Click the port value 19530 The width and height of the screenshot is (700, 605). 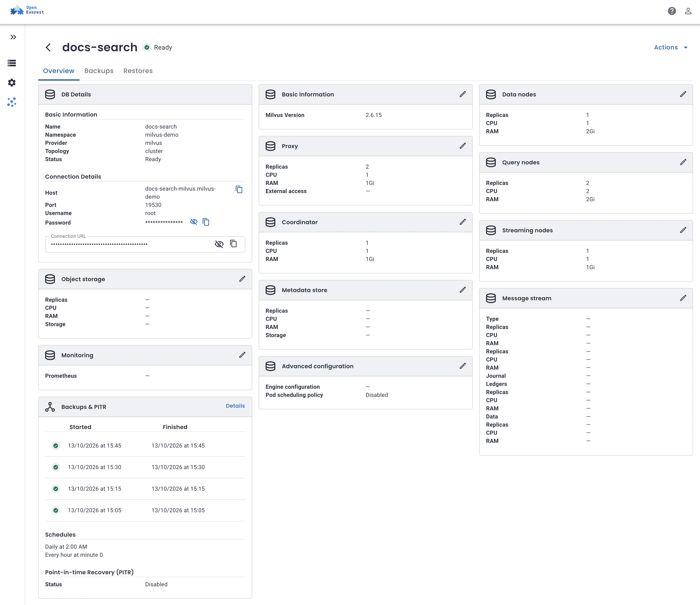pyautogui.click(x=153, y=205)
